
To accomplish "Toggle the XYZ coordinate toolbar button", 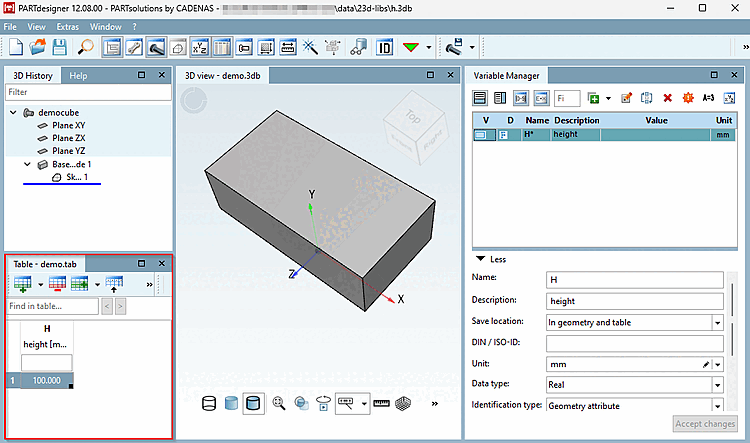I will (200, 47).
